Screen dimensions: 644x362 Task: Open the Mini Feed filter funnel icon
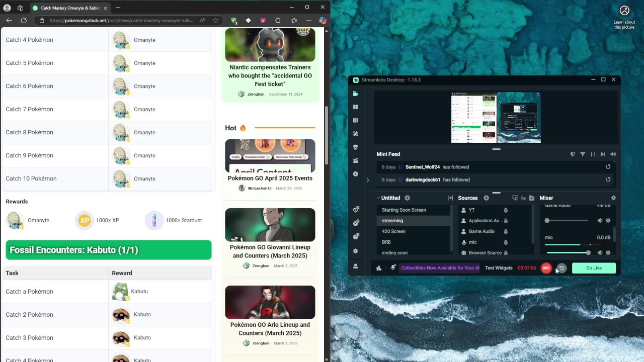tap(583, 154)
